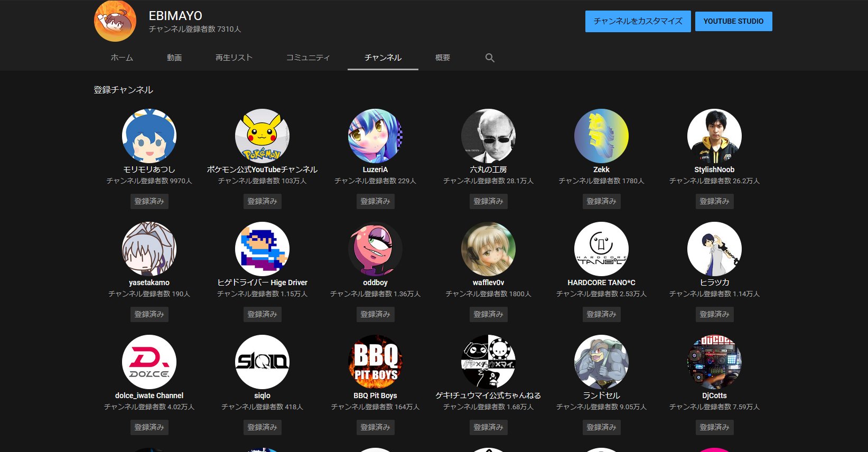
Task: Click the EBIMAYO channel title
Action: coord(175,16)
